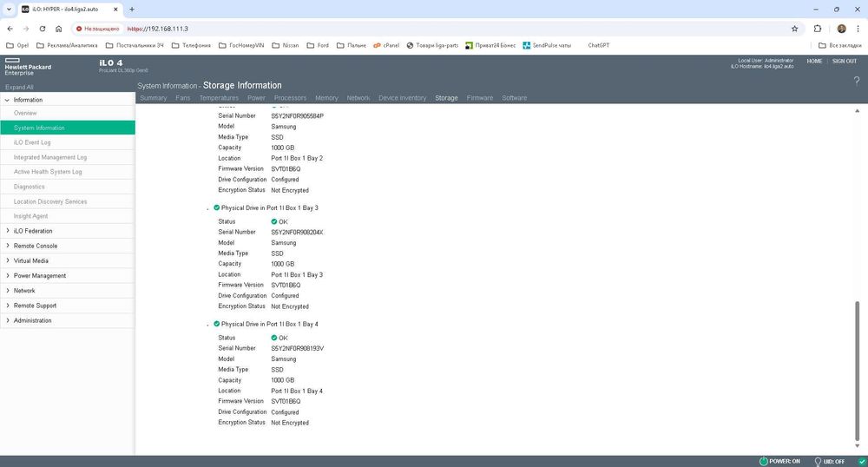Click Bay 4 status OK icon
Screen dimensions: 868x467
[274, 338]
